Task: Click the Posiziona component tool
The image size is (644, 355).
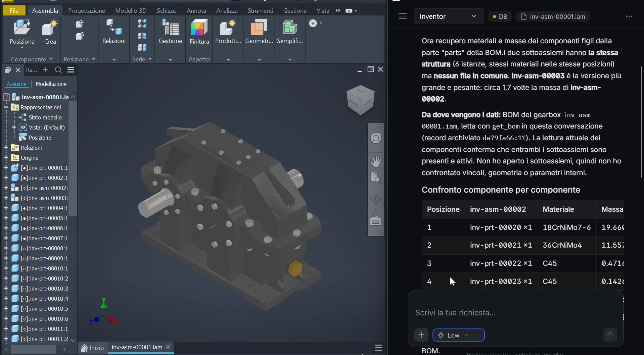Action: pos(22,32)
